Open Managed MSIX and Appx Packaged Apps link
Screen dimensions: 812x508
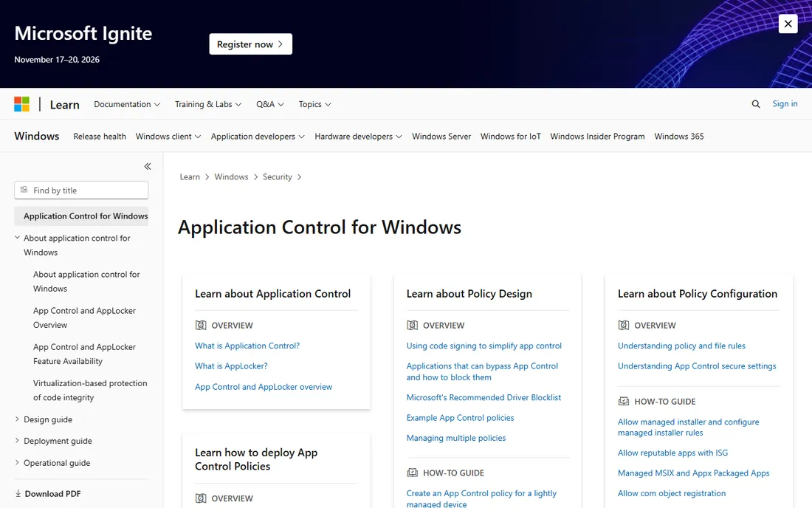pos(693,473)
